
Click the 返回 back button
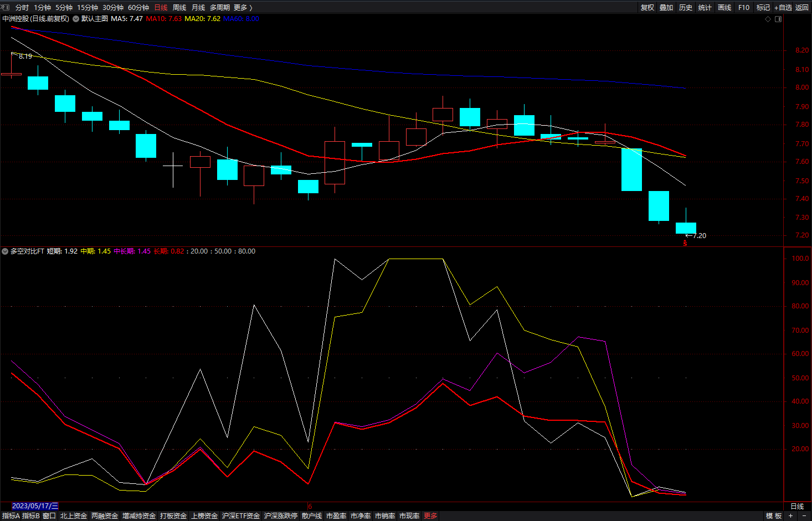pos(802,8)
